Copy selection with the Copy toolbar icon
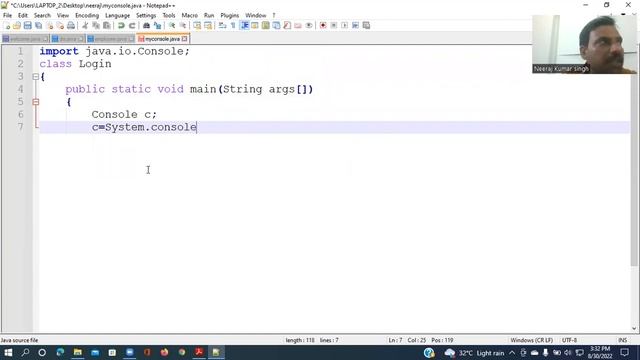This screenshot has height=360, width=640. point(96,26)
